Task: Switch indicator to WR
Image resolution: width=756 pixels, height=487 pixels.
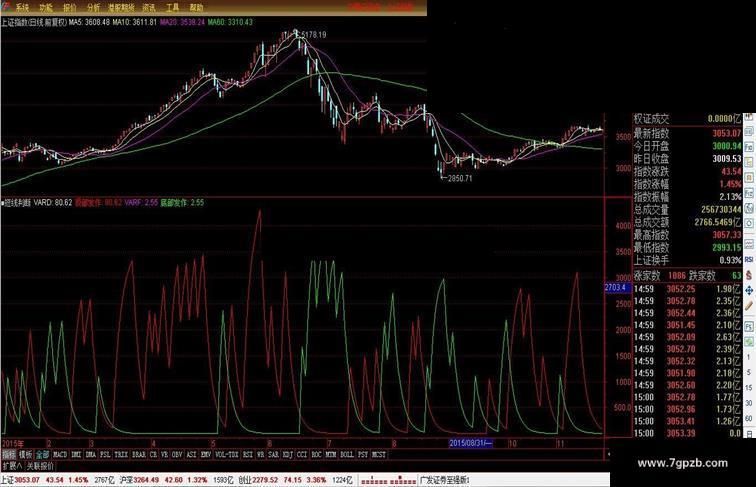Action: [x=261, y=454]
